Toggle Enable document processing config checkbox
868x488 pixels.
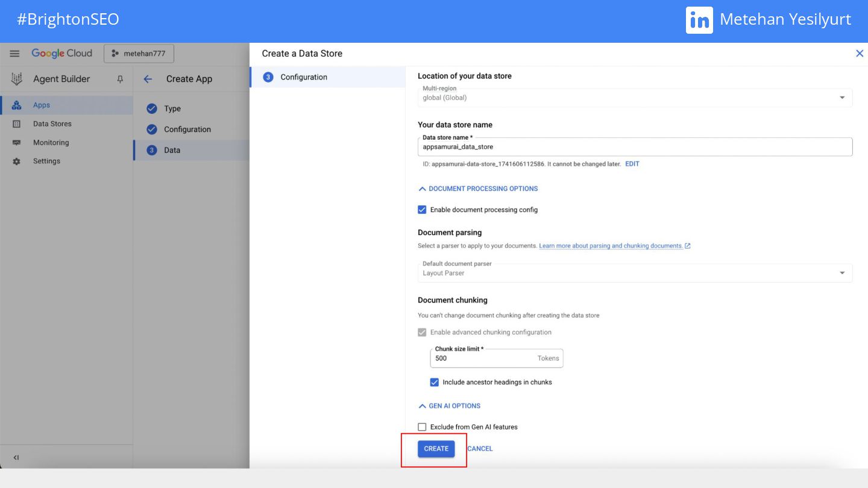(x=422, y=210)
